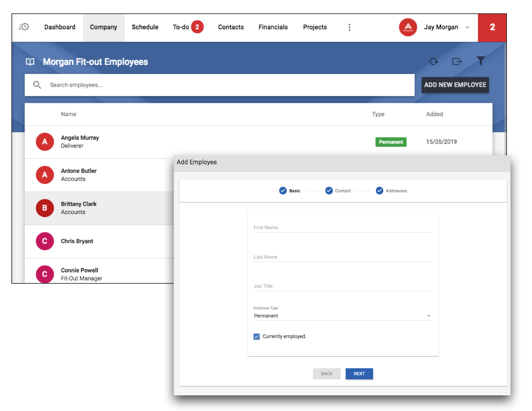Open the To-do menu item

[181, 27]
